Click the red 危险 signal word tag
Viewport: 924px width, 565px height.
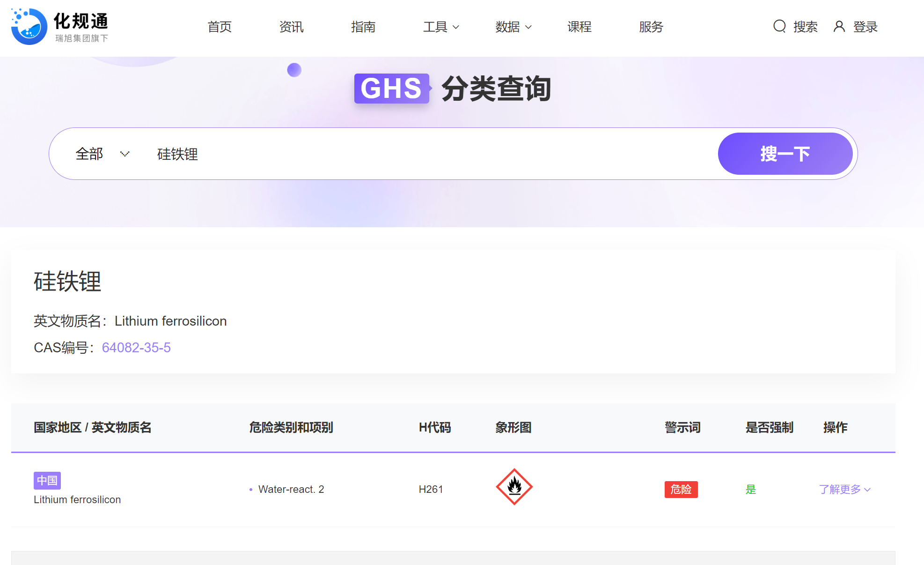pos(681,489)
